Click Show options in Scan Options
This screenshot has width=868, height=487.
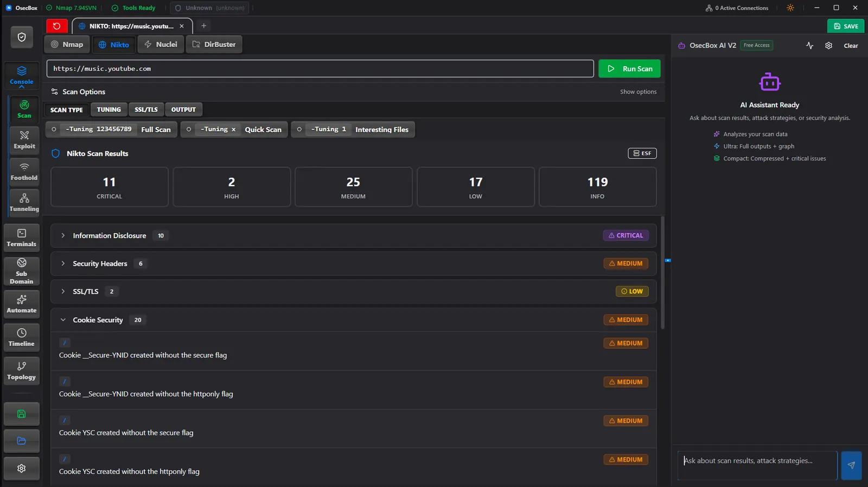click(x=638, y=92)
